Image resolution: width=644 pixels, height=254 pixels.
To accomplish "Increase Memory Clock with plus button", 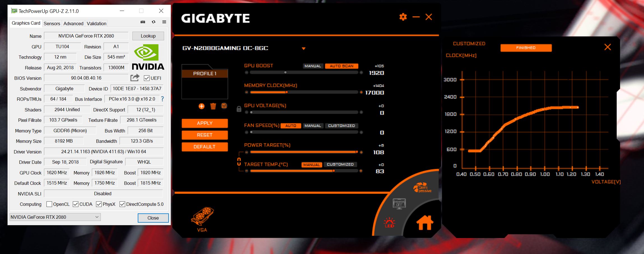I will click(361, 92).
